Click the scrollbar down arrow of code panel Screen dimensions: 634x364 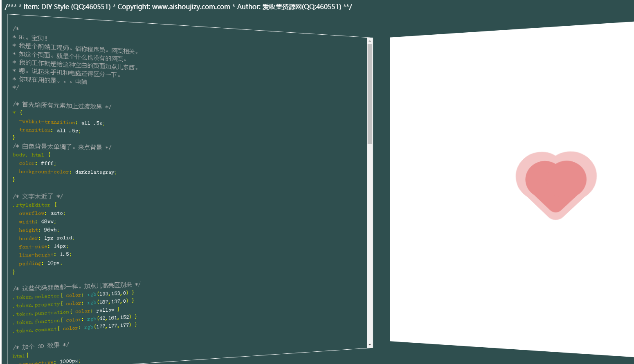coord(370,345)
